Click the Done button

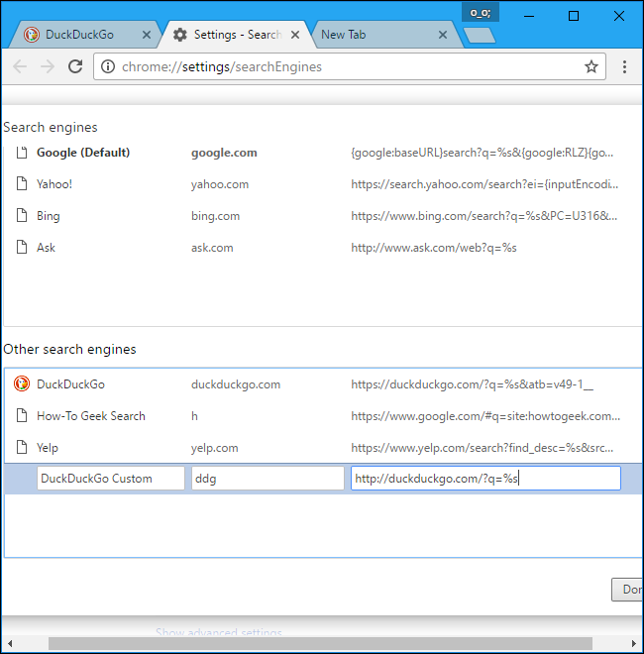point(627,590)
